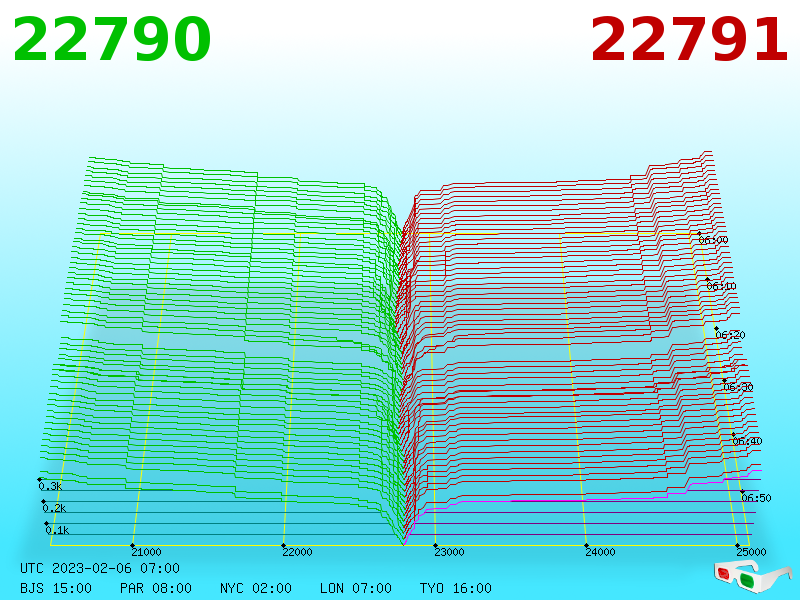Click the 0.1k volume axis label
800x600 pixels.
tap(58, 531)
